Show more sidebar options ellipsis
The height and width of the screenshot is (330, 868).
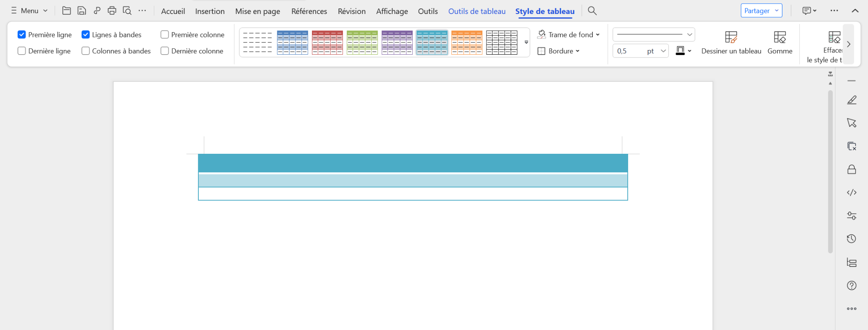(852, 309)
